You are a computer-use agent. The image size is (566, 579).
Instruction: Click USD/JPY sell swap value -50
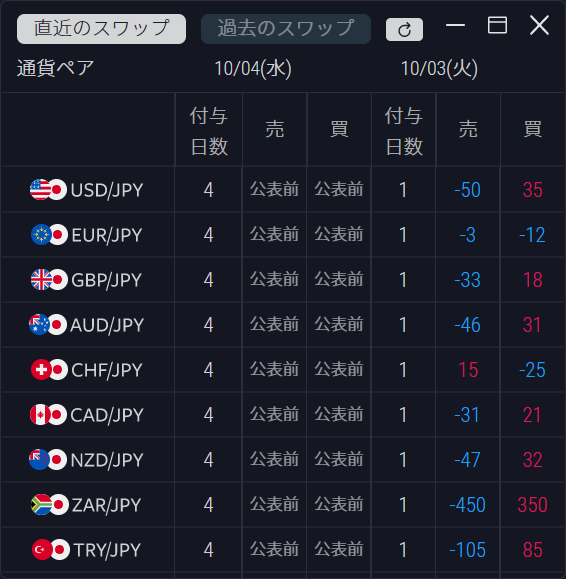click(x=467, y=190)
